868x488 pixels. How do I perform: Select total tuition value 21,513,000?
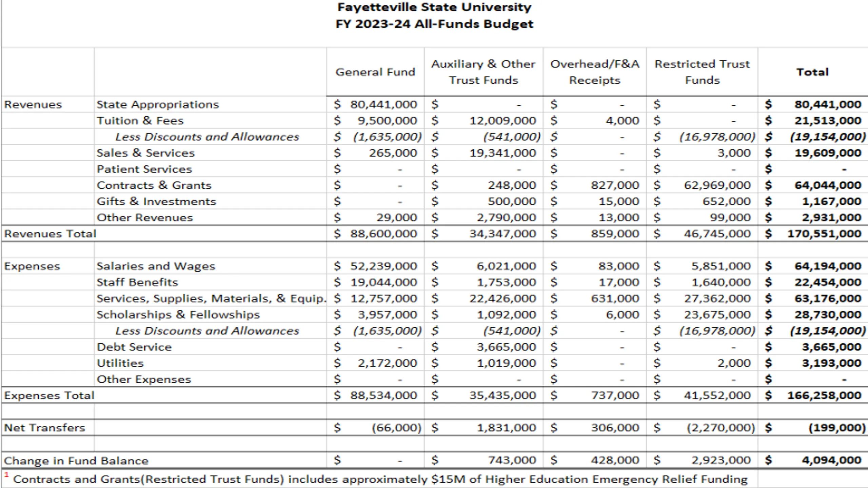coord(828,121)
